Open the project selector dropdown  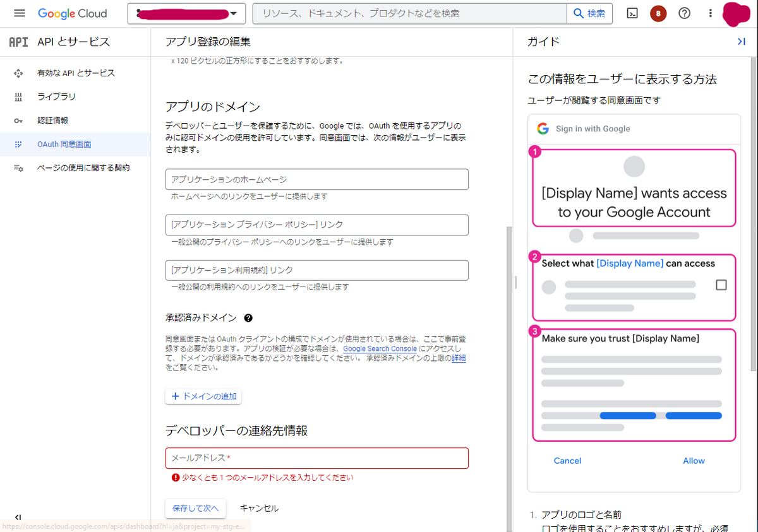pyautogui.click(x=186, y=13)
